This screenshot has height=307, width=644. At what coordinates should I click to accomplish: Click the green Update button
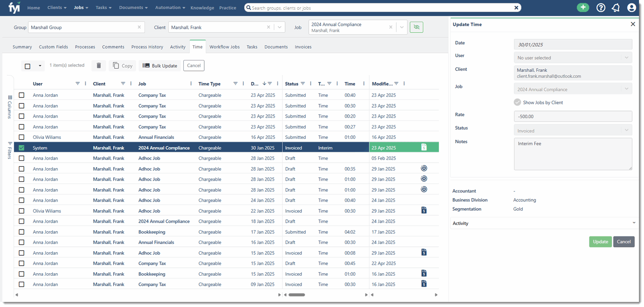tap(600, 242)
